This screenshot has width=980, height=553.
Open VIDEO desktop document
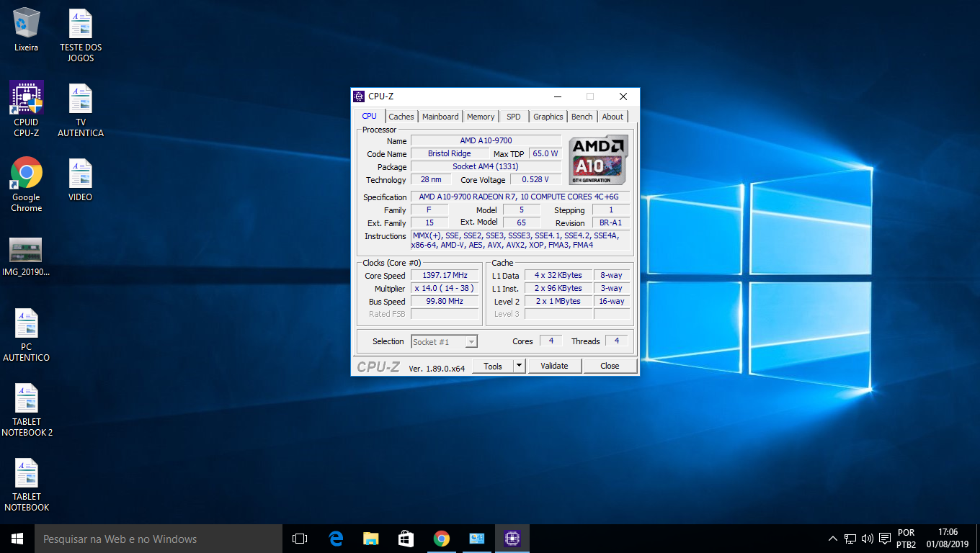click(x=81, y=180)
